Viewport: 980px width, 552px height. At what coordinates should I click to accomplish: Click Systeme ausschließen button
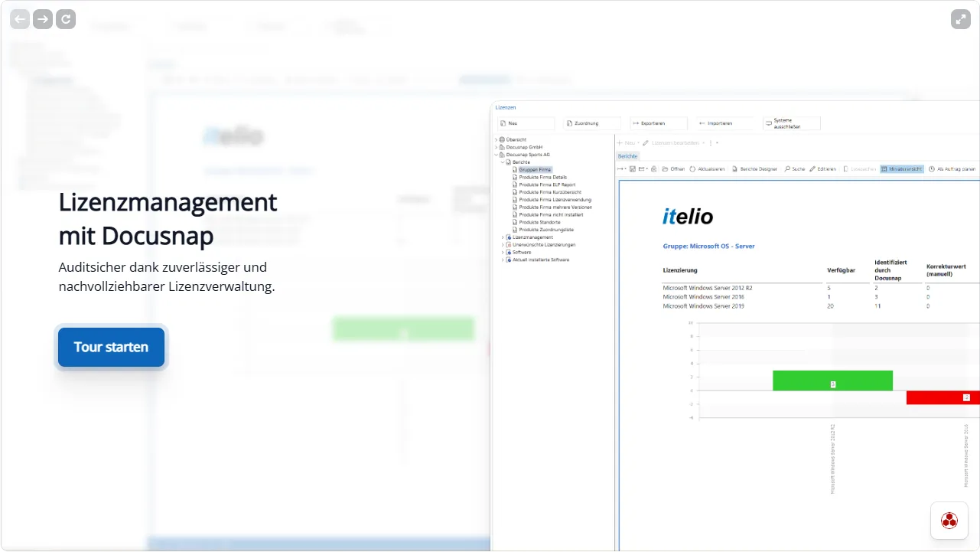pyautogui.click(x=791, y=123)
